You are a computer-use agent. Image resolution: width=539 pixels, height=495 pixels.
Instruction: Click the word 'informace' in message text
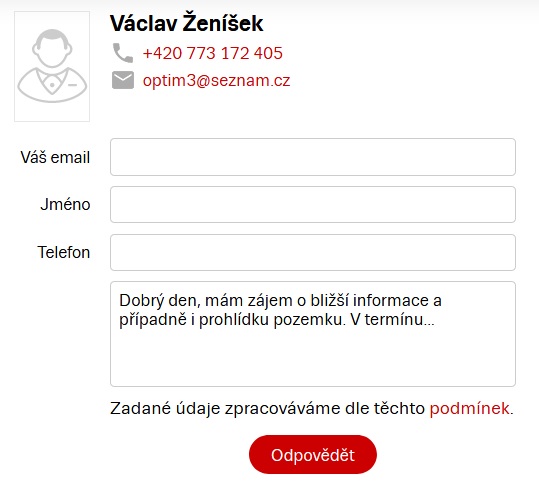tap(390, 300)
